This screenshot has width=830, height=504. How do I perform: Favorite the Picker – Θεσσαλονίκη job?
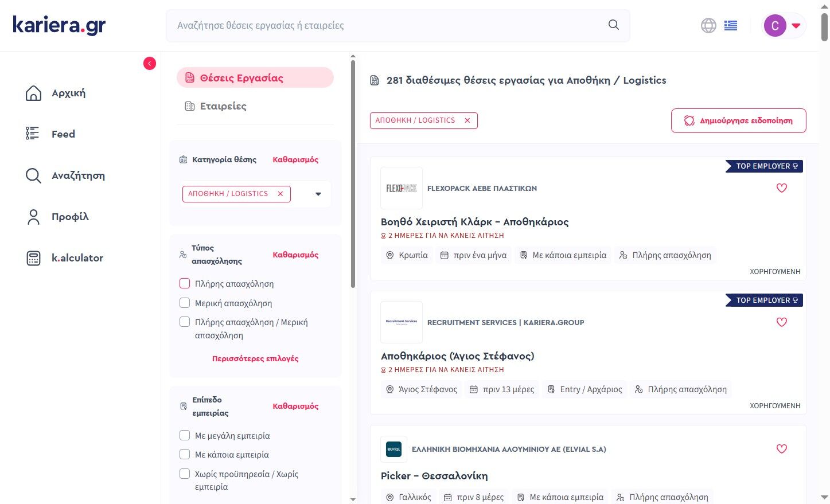click(782, 449)
